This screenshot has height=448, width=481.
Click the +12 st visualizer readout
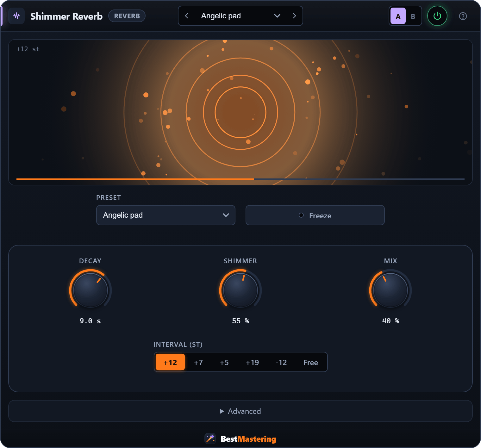(28, 49)
